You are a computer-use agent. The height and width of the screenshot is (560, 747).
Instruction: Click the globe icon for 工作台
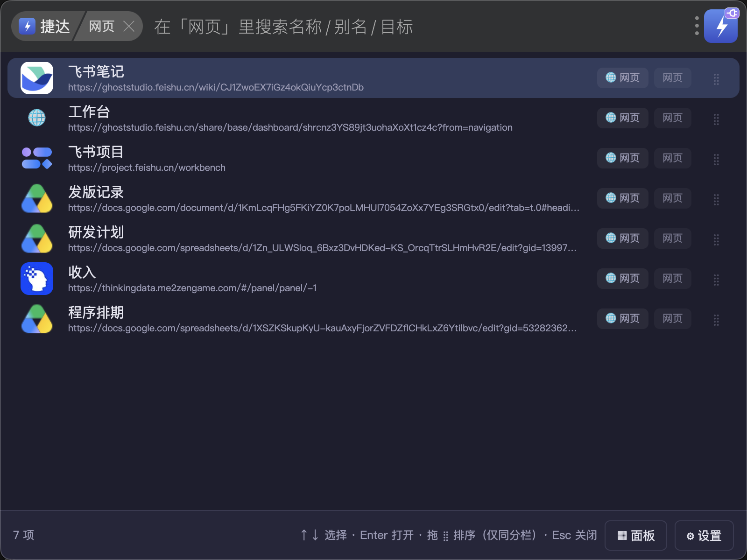37,118
